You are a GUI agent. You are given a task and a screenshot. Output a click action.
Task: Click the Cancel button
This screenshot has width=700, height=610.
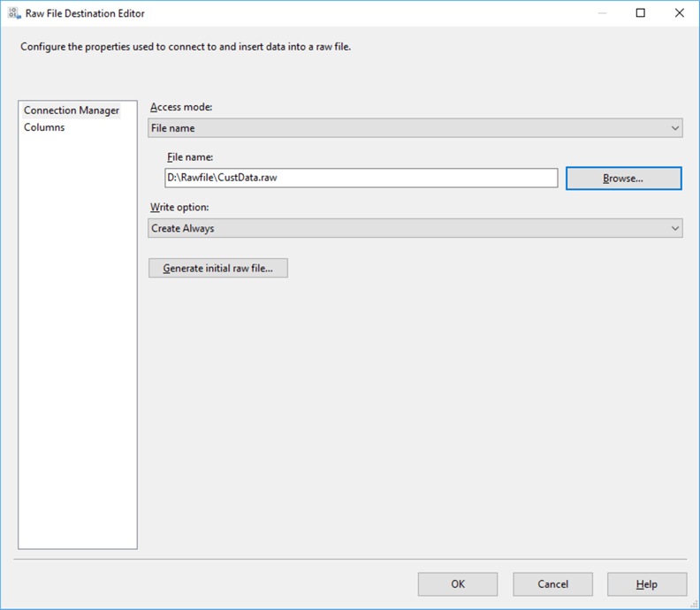pyautogui.click(x=552, y=584)
